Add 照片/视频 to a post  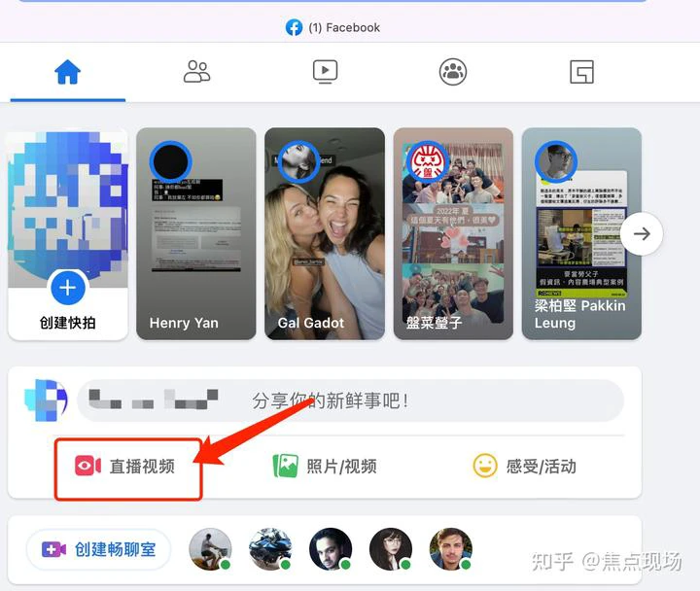[325, 467]
